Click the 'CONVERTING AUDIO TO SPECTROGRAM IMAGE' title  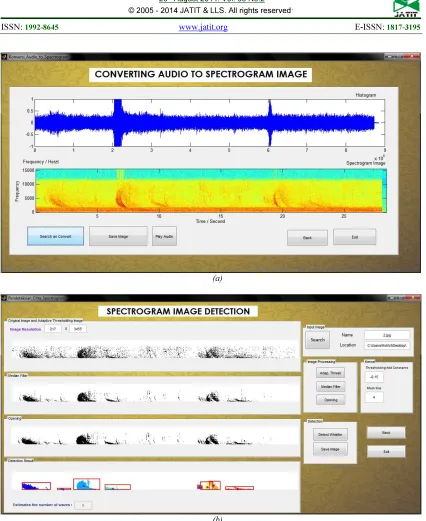coord(201,74)
